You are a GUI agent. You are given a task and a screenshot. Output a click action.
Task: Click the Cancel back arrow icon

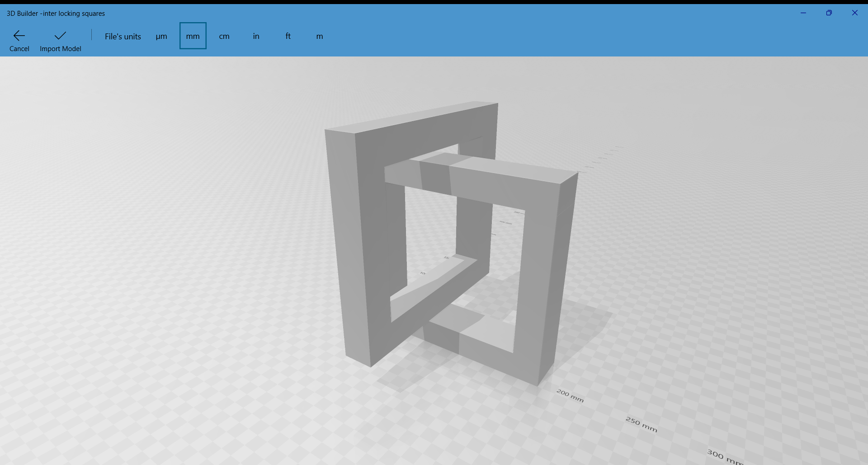tap(19, 35)
